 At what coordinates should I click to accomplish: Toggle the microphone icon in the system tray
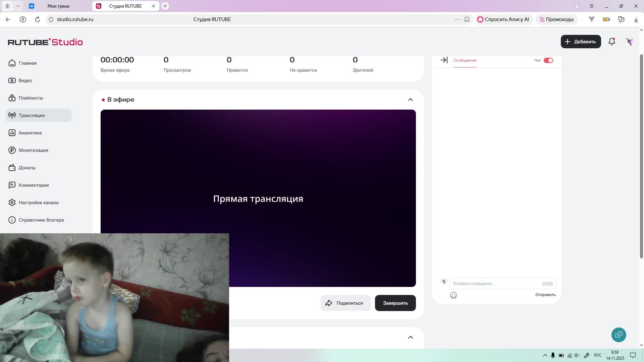(552, 355)
